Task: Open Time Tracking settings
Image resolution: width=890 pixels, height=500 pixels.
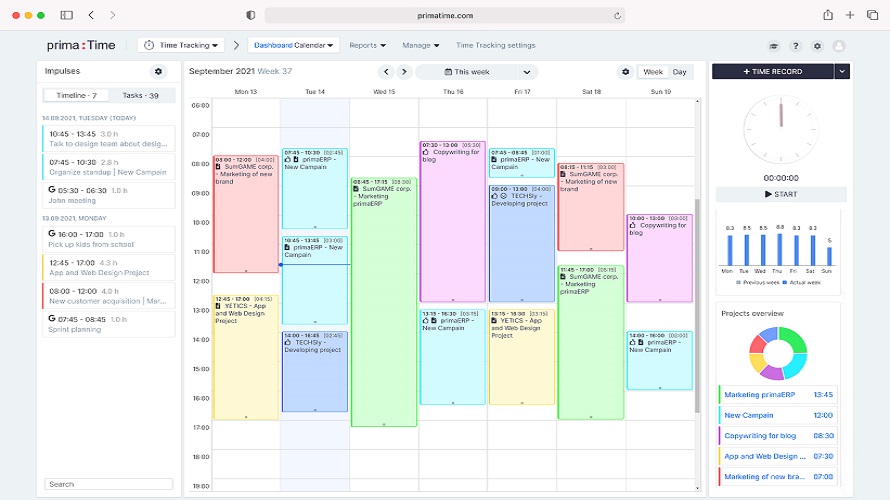Action: 496,45
